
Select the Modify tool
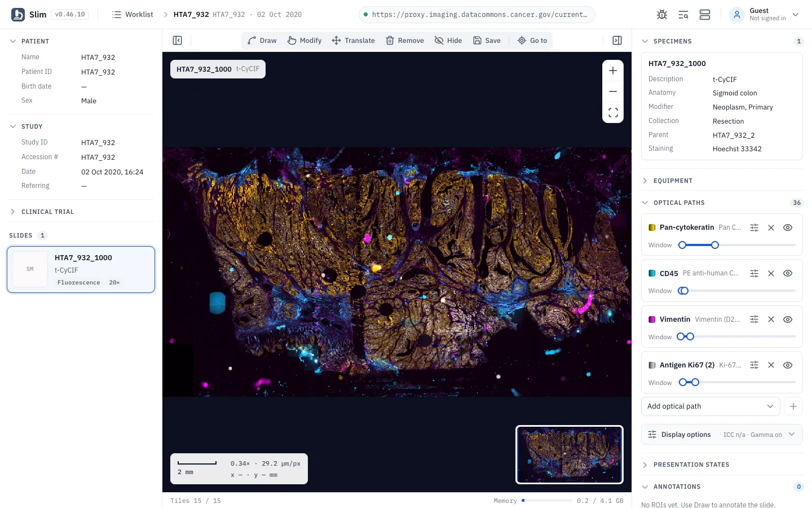click(x=304, y=41)
